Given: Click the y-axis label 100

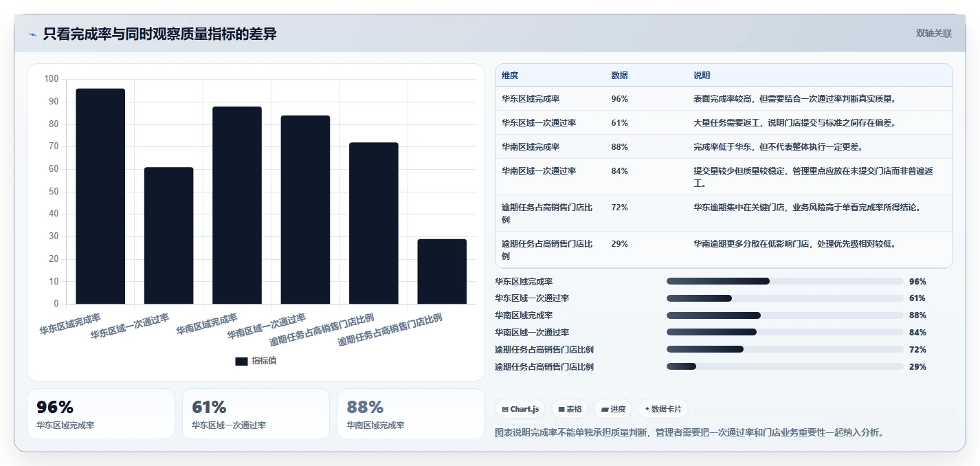Looking at the screenshot, I should tap(51, 79).
